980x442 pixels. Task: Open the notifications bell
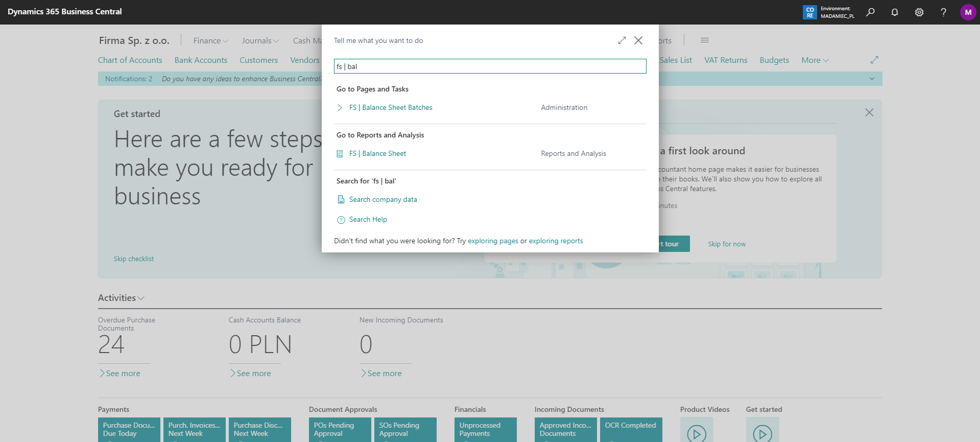(x=895, y=12)
